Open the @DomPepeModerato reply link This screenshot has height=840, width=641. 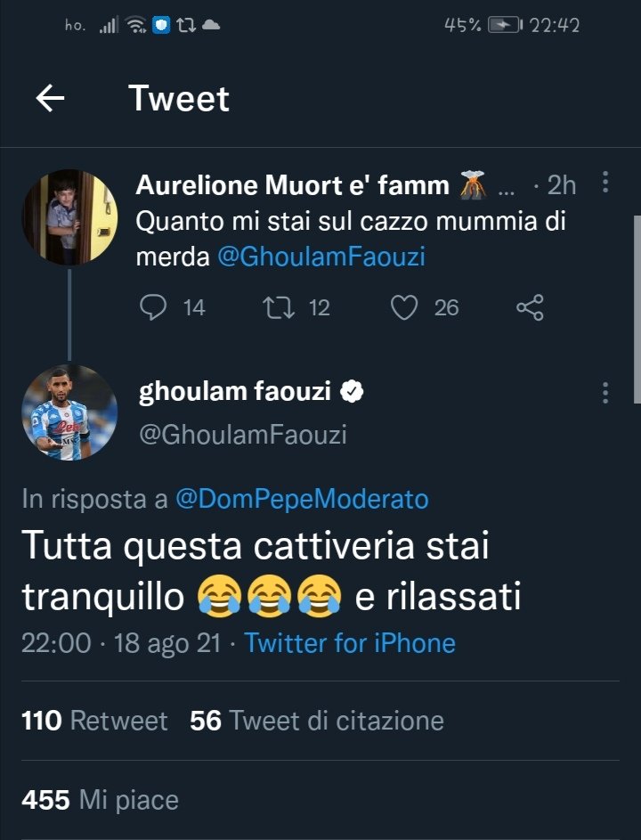click(302, 499)
